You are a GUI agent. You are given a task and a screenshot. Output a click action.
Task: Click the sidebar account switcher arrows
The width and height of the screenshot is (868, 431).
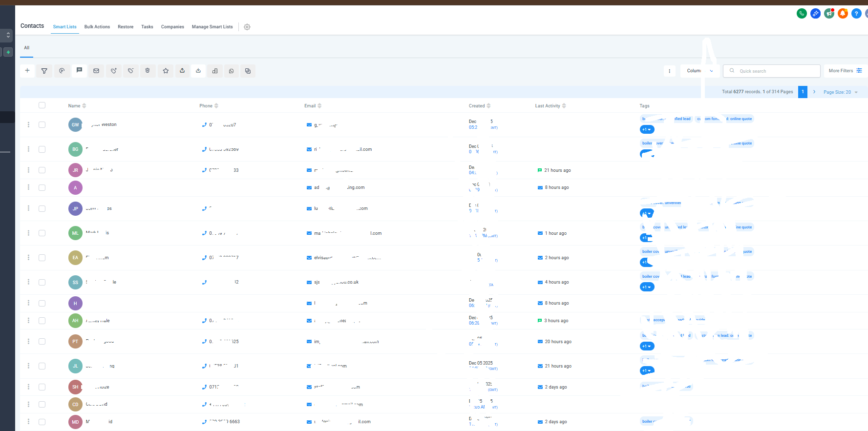pos(8,35)
